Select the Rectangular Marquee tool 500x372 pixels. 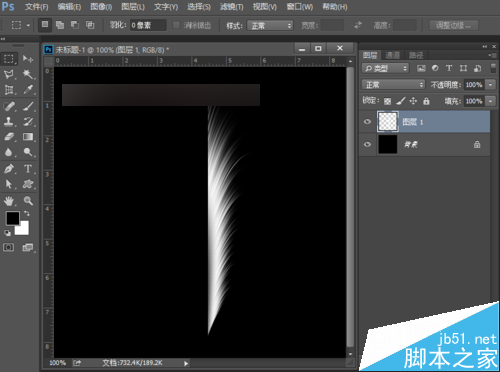click(9, 59)
